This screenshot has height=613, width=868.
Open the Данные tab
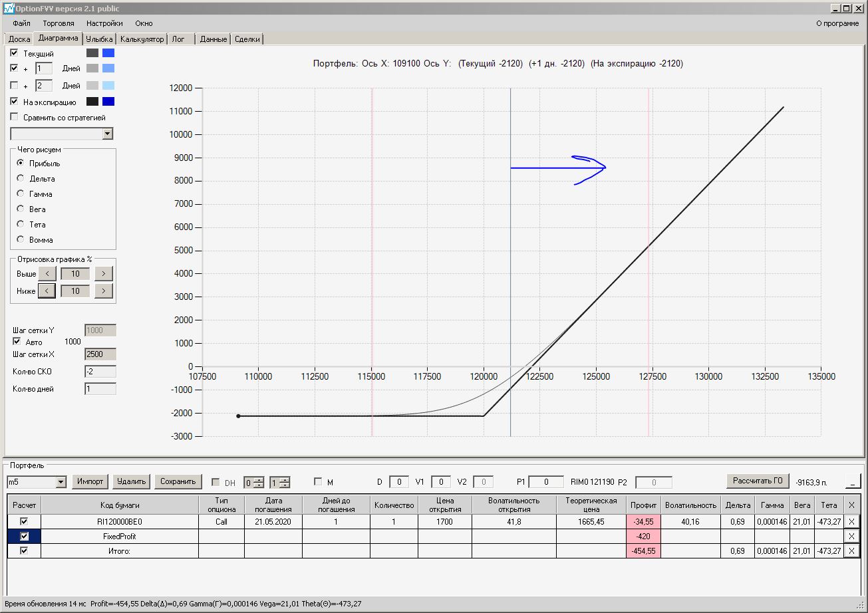tap(214, 39)
